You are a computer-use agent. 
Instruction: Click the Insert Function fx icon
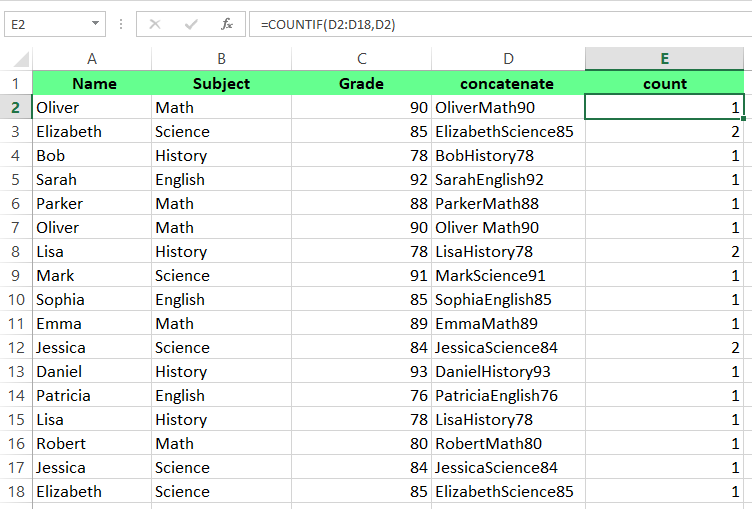tap(227, 24)
